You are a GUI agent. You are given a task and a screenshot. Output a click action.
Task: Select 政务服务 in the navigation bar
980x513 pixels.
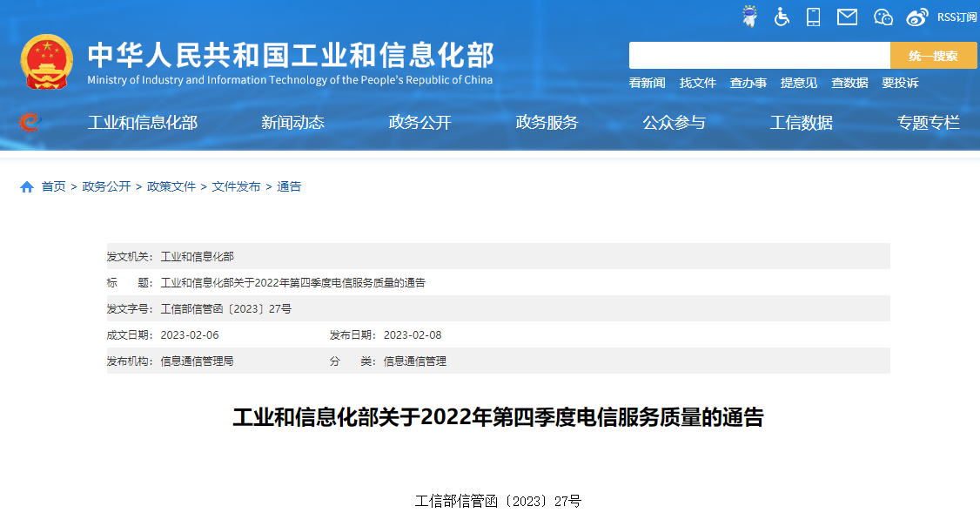547,123
